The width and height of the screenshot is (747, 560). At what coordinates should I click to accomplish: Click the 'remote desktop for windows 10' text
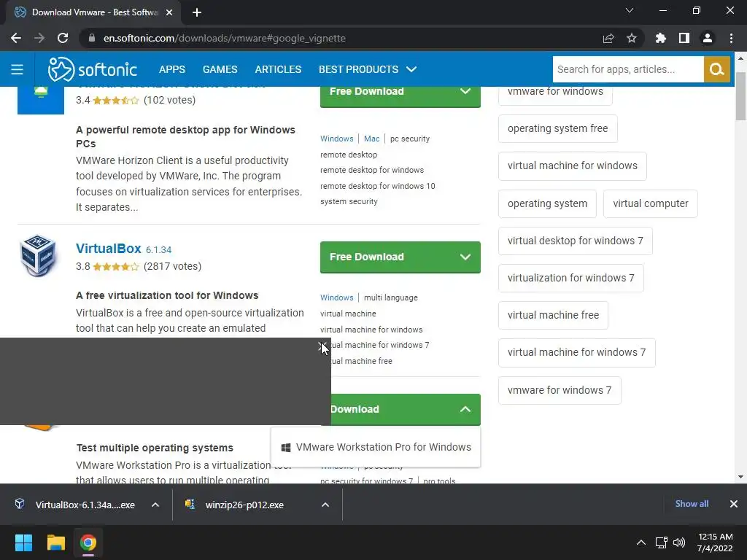378,186
